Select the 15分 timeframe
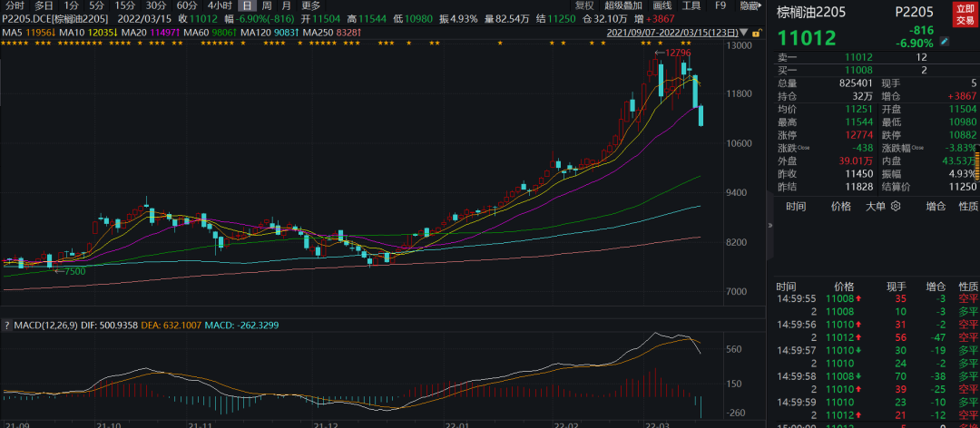 pos(124,5)
